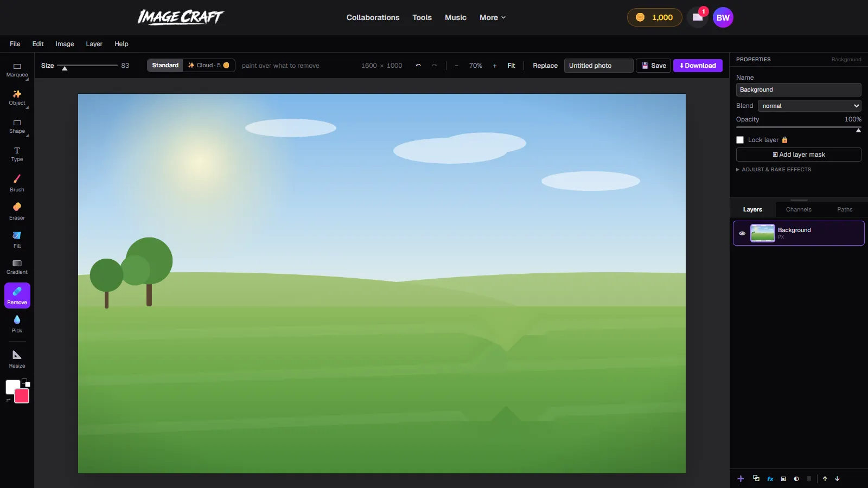This screenshot has width=868, height=488.
Task: Select the Remove tool
Action: click(x=17, y=296)
